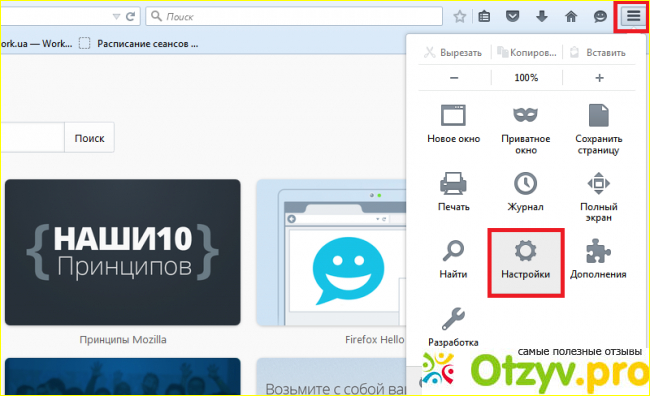Image resolution: width=650 pixels, height=396 pixels.
Task: Open Новое окно from the menu
Action: (454, 124)
